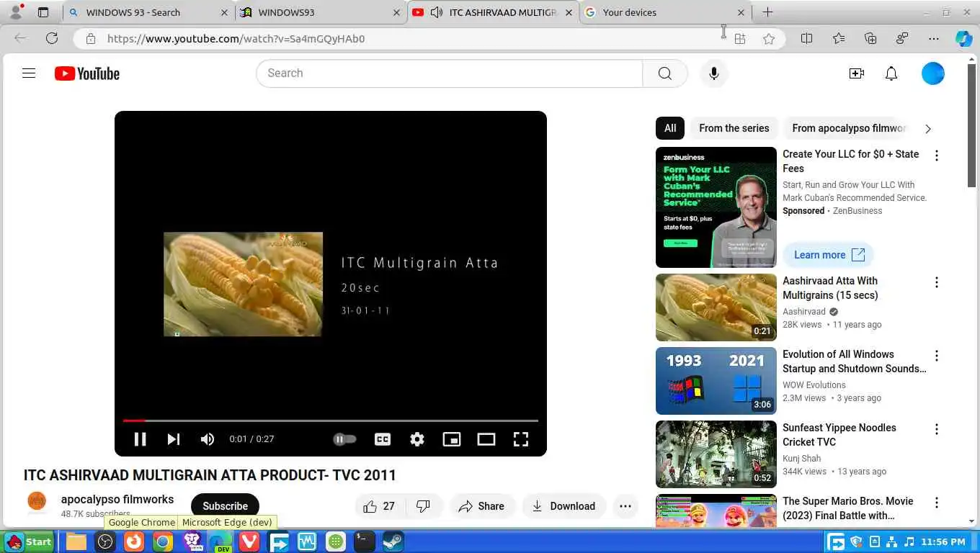
Task: Open the Edge tab actions menu
Action: pyautogui.click(x=43, y=12)
